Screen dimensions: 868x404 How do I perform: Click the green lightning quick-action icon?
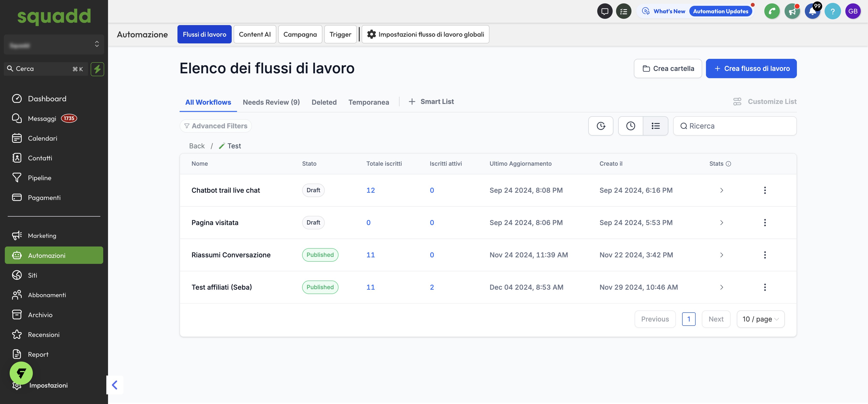pos(97,69)
